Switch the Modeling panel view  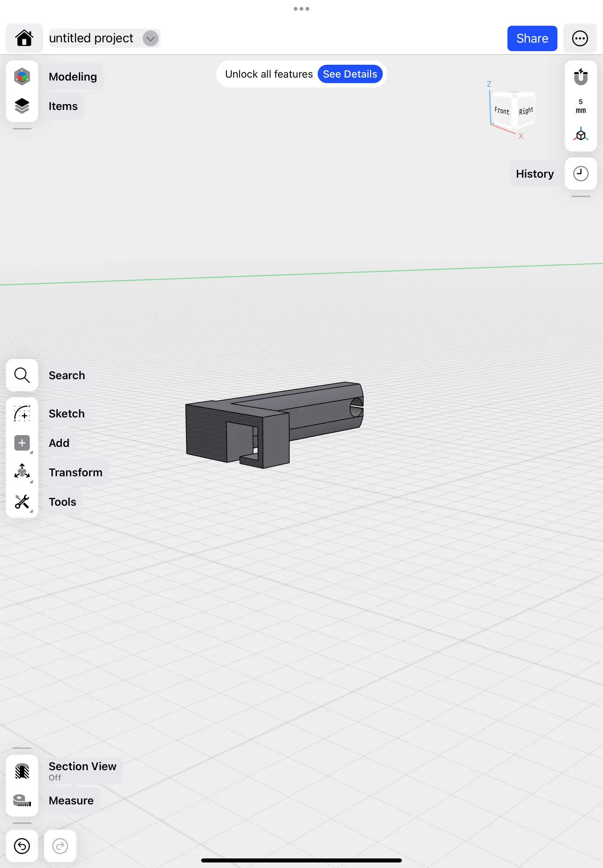click(22, 77)
